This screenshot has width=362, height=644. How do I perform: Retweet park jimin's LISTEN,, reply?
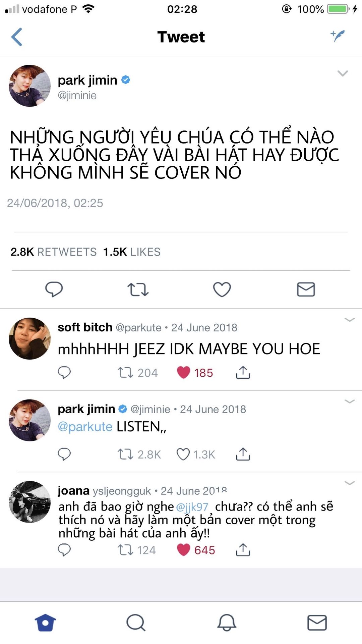pos(125,454)
